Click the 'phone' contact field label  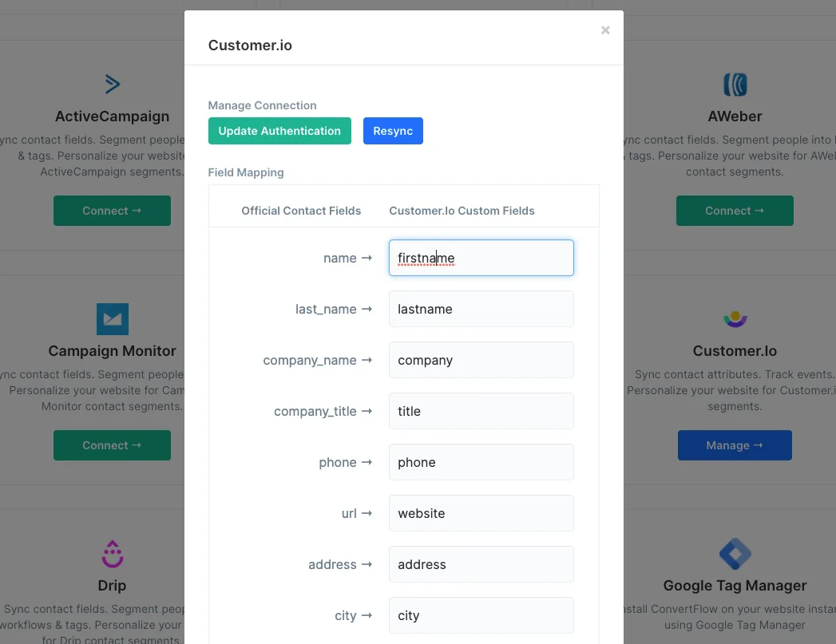(x=338, y=463)
